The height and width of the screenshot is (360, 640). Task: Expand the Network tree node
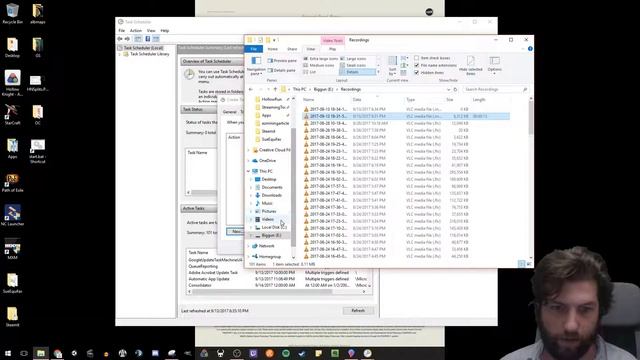pos(249,246)
